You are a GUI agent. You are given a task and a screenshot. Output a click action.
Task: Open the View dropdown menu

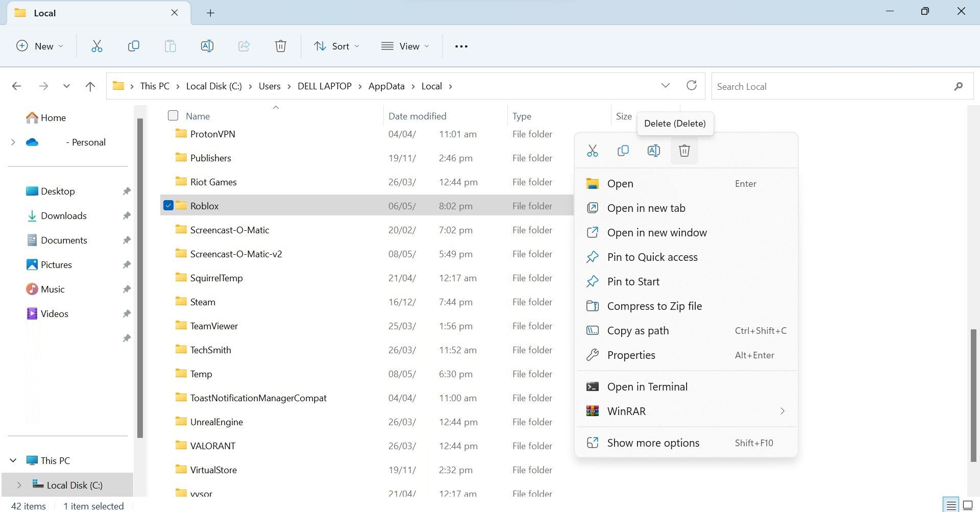(x=405, y=46)
